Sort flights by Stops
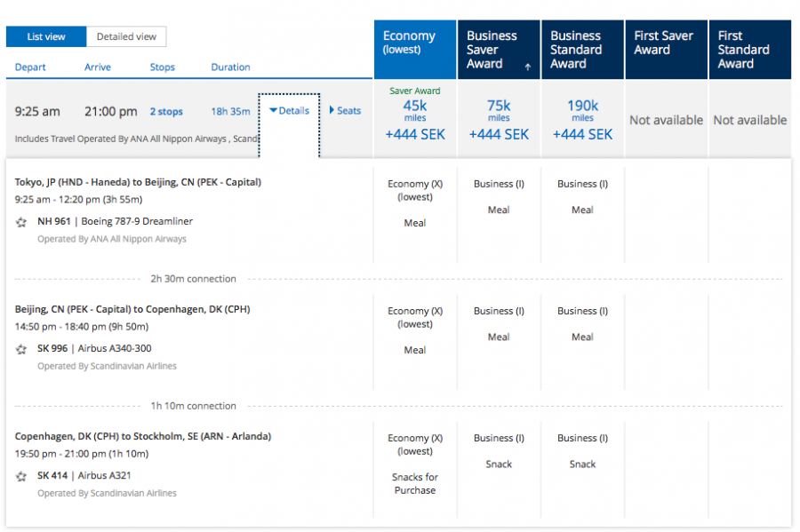Image resolution: width=800 pixels, height=532 pixels. (x=162, y=67)
